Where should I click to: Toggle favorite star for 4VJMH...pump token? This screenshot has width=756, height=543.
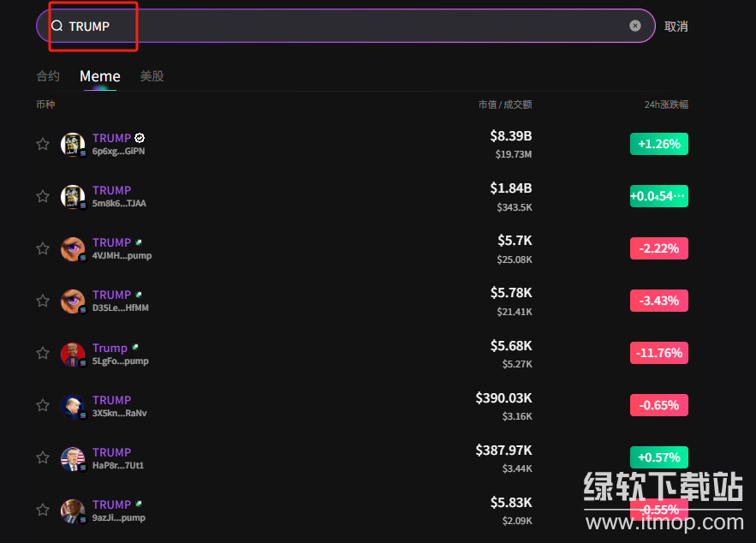[43, 248]
